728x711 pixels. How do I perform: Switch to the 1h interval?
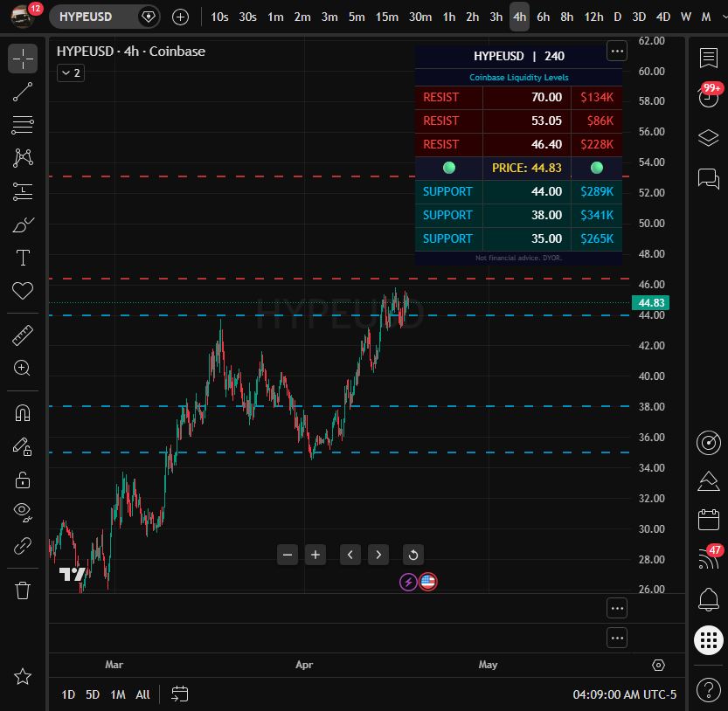click(448, 16)
